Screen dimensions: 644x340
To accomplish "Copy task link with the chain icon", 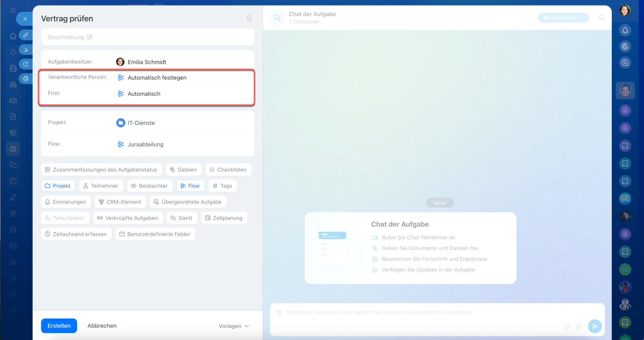I will pyautogui.click(x=26, y=35).
